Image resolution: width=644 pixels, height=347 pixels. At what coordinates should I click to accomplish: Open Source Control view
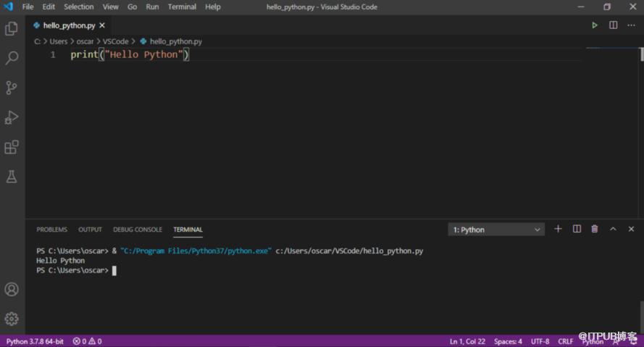[x=12, y=88]
